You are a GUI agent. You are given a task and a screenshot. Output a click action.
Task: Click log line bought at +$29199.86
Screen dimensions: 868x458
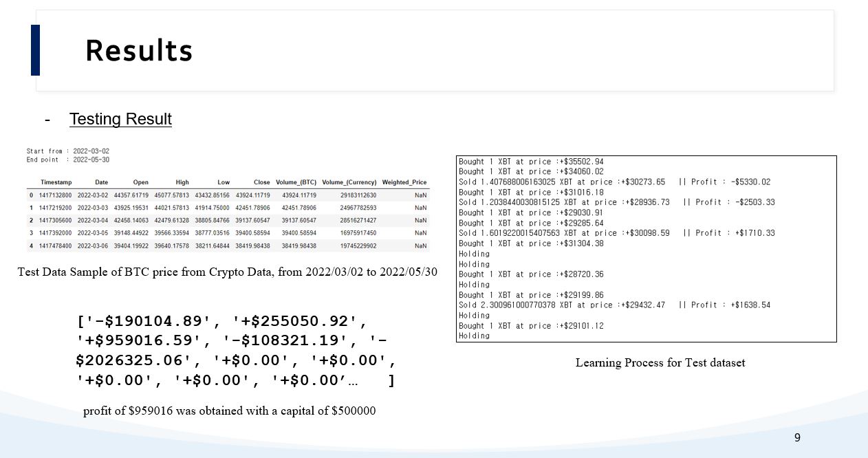[x=532, y=295]
